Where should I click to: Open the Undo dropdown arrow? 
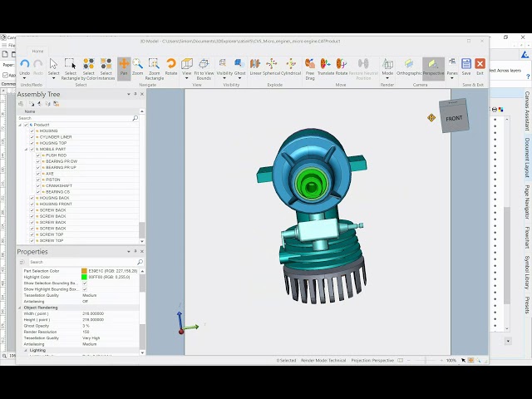[24, 78]
